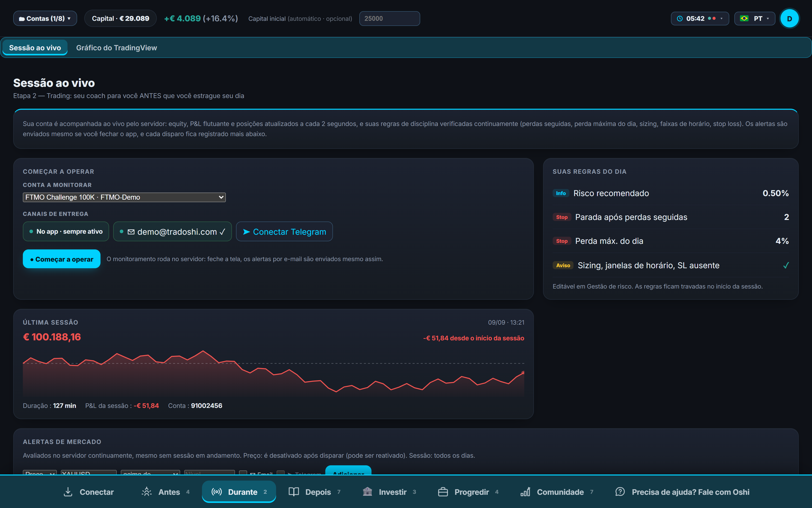
Task: Click the Capital € 29.089 pill
Action: click(121, 19)
